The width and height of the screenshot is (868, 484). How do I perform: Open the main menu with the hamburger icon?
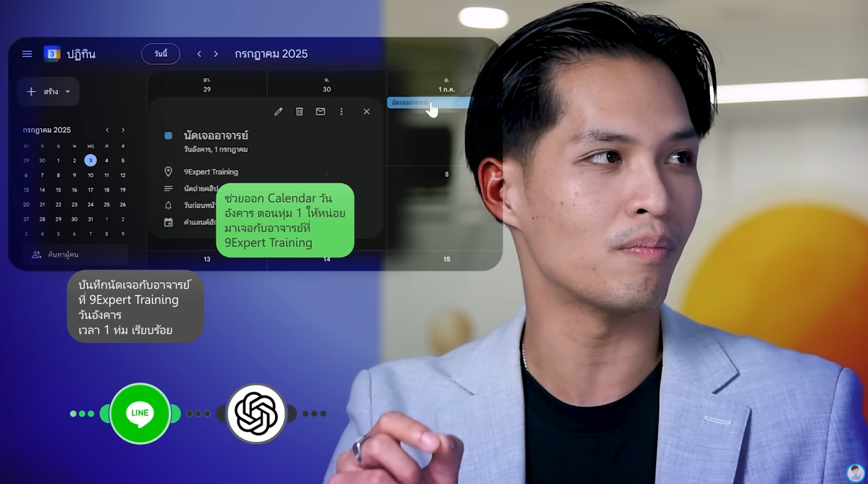27,53
